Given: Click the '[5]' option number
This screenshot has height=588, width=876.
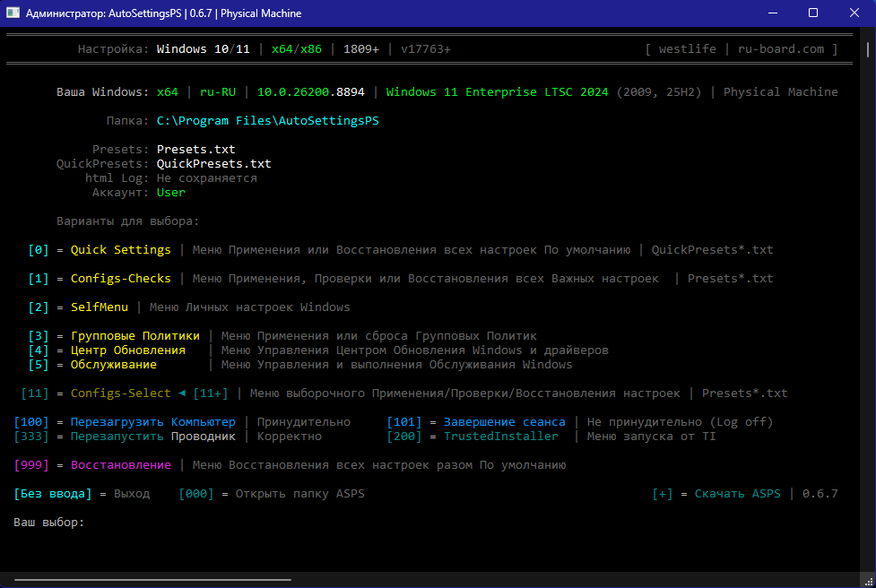Looking at the screenshot, I should 38,365.
